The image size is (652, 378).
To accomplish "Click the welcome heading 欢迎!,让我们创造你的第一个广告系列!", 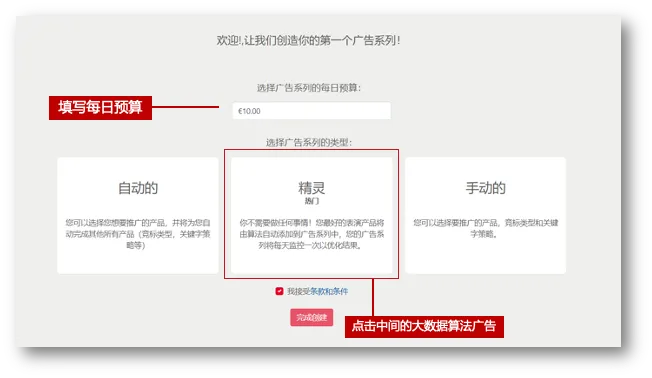I will 308,41.
